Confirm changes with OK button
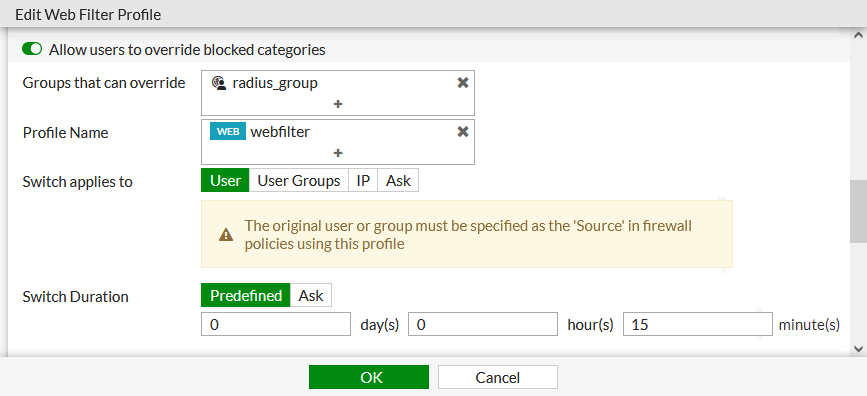Image resolution: width=867 pixels, height=396 pixels. point(369,377)
